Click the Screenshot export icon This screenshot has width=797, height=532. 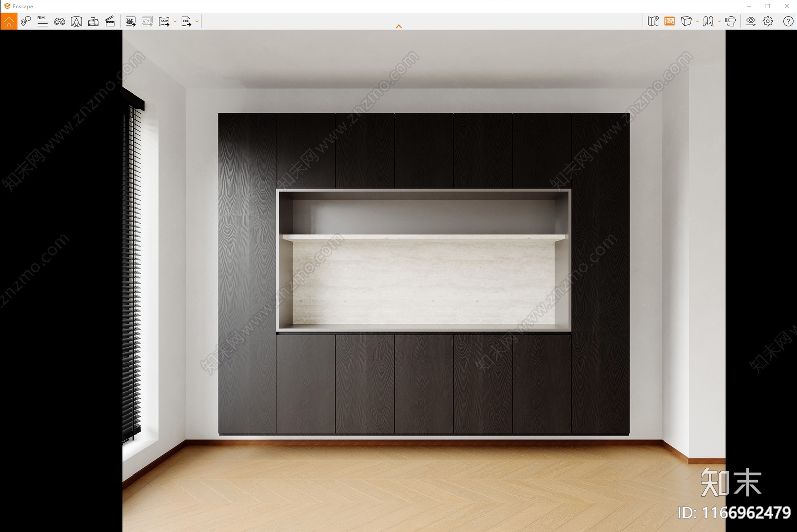pyautogui.click(x=131, y=21)
